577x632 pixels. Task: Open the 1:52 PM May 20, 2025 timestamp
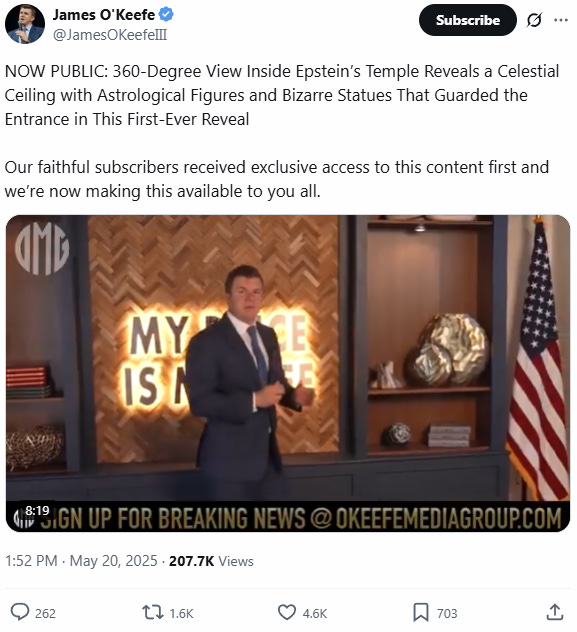[81, 561]
